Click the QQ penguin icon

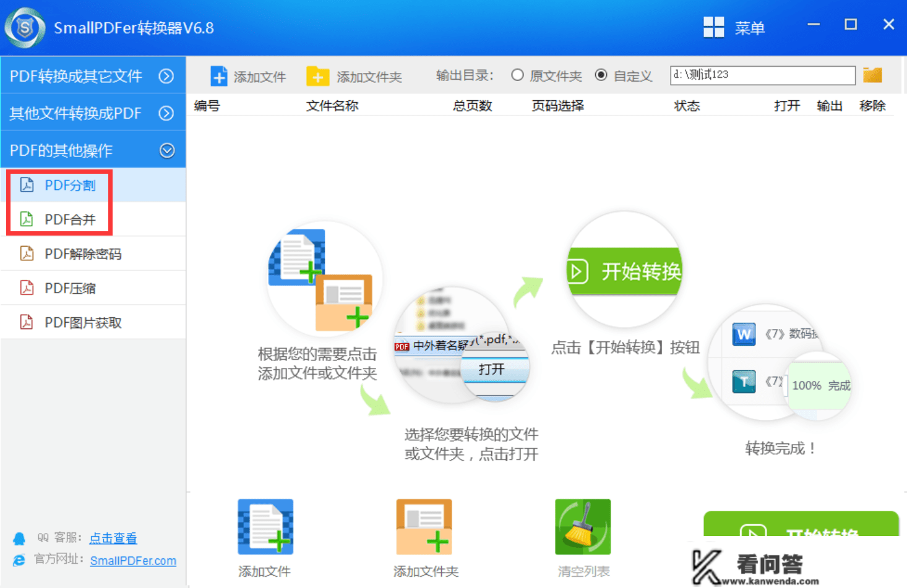point(19,539)
